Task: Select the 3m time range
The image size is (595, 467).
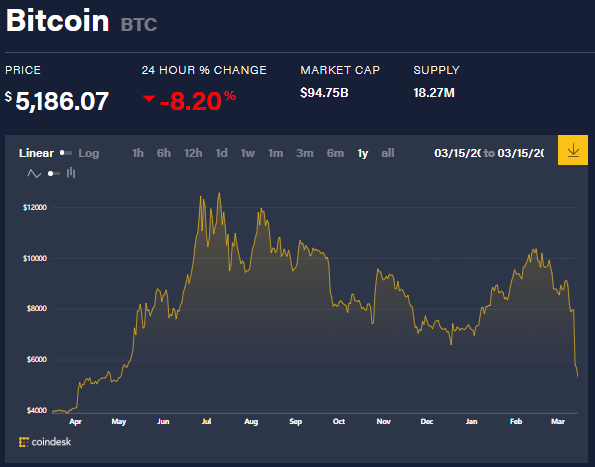Action: click(305, 153)
